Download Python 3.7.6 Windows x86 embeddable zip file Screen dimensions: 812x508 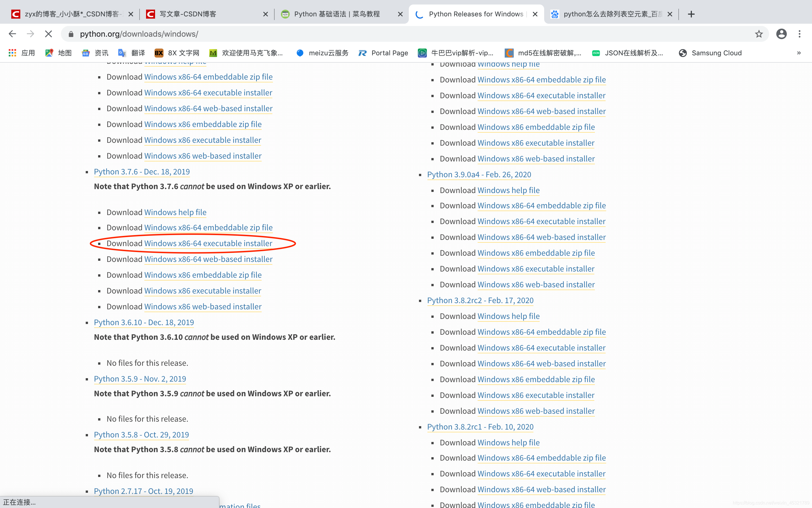coord(203,275)
